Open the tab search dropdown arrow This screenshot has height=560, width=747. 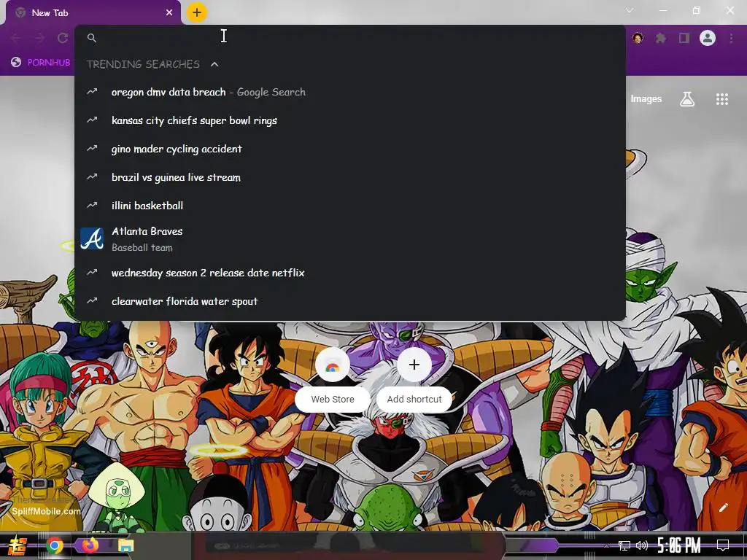630,10
